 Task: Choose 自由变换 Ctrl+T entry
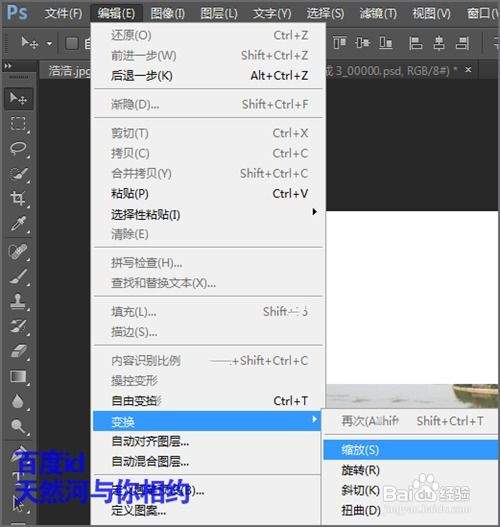pos(208,401)
